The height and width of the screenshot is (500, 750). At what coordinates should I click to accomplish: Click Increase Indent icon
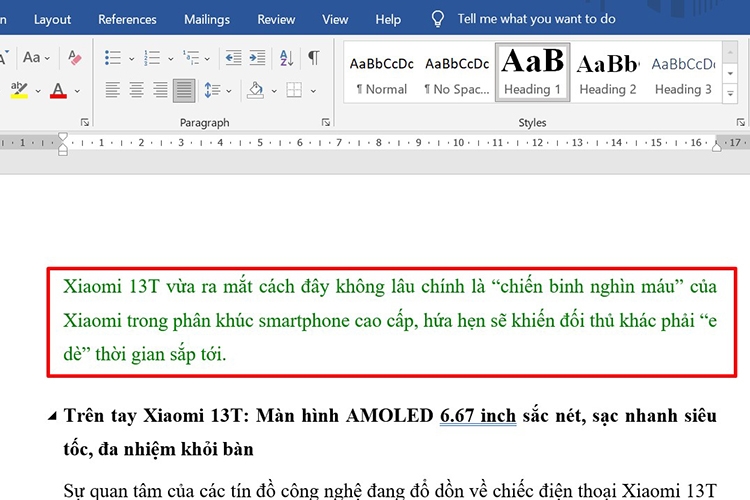click(257, 58)
